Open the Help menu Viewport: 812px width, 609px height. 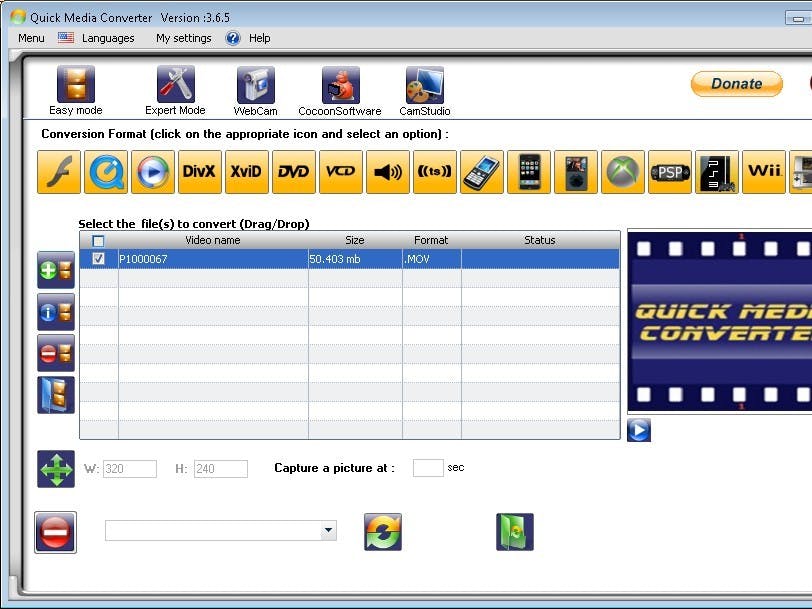tap(259, 38)
